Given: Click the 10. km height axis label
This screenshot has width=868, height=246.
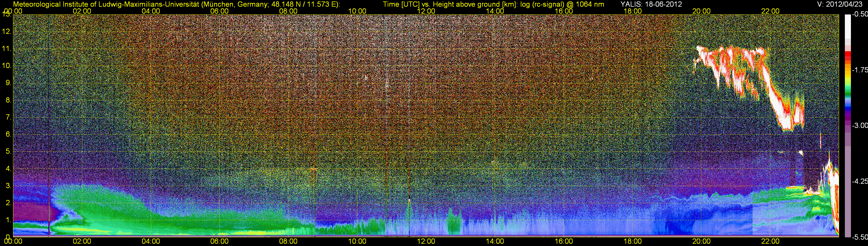Looking at the screenshot, I should pyautogui.click(x=7, y=66).
